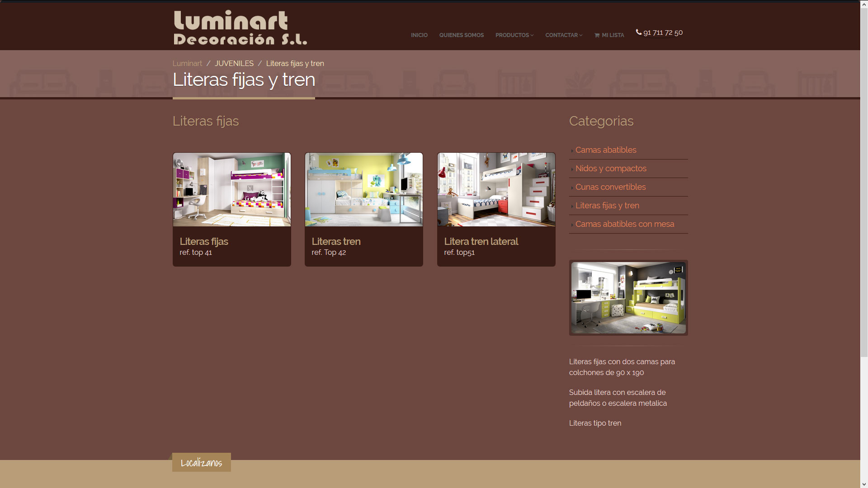Click the Luminart Decoración logo

point(240,28)
